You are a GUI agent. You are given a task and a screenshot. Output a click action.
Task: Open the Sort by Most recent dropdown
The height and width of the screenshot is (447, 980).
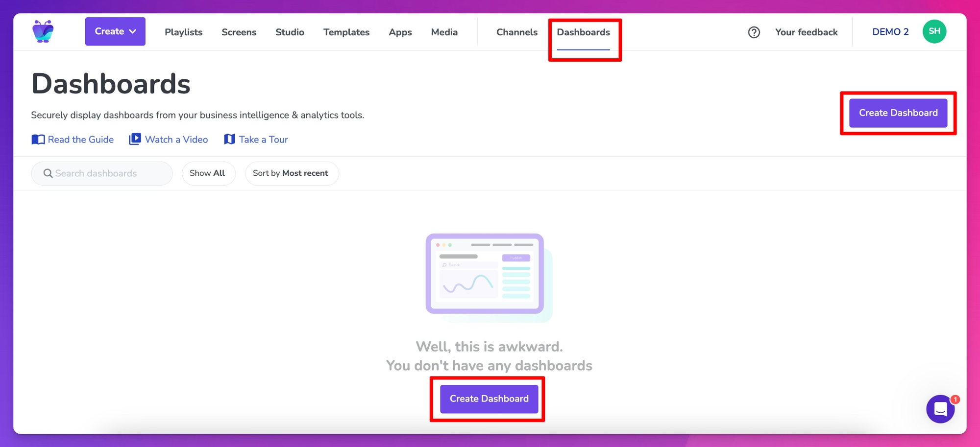(x=291, y=173)
